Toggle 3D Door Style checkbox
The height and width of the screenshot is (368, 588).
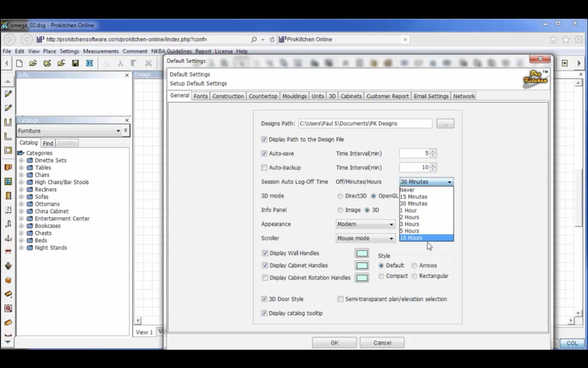click(x=264, y=299)
